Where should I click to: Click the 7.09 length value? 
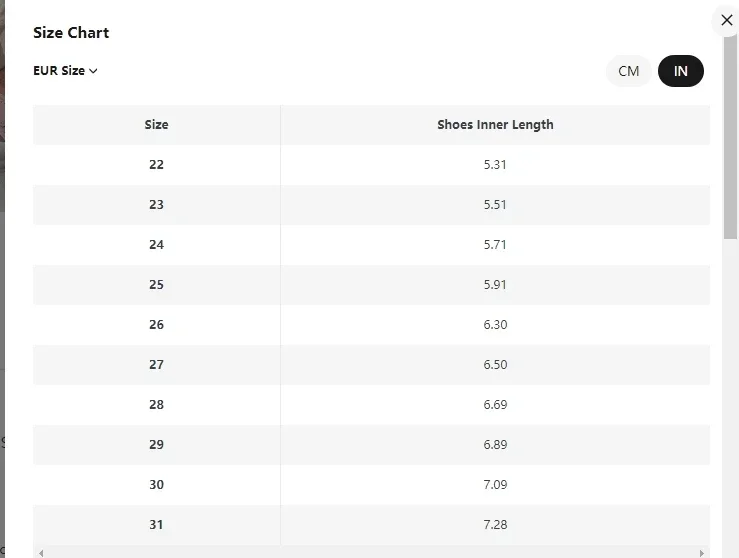coord(495,485)
